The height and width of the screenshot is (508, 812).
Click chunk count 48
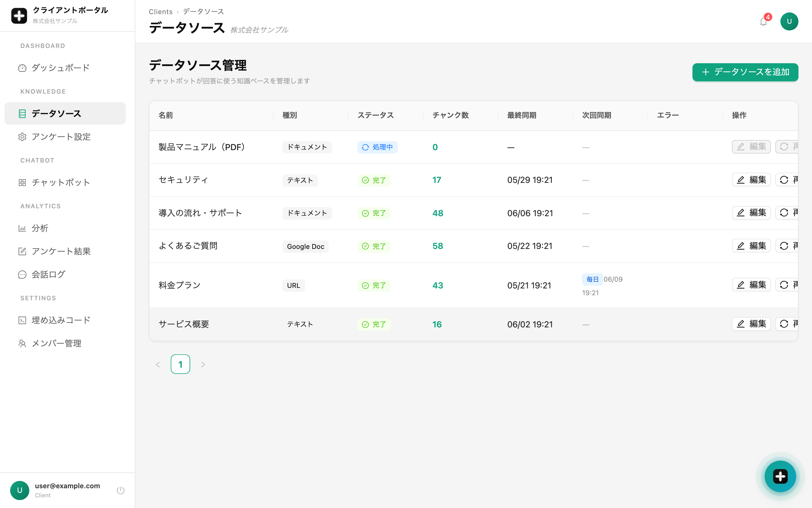[438, 213]
